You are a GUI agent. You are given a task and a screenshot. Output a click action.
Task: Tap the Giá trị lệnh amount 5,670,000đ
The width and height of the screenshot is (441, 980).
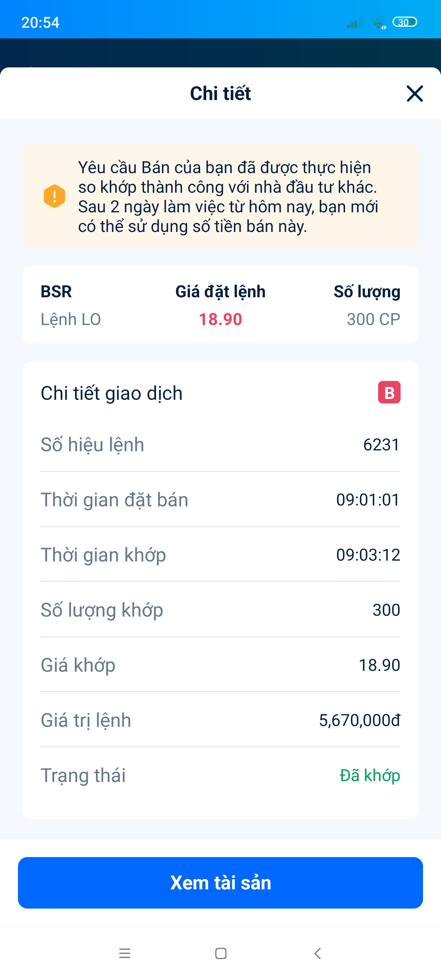(359, 720)
